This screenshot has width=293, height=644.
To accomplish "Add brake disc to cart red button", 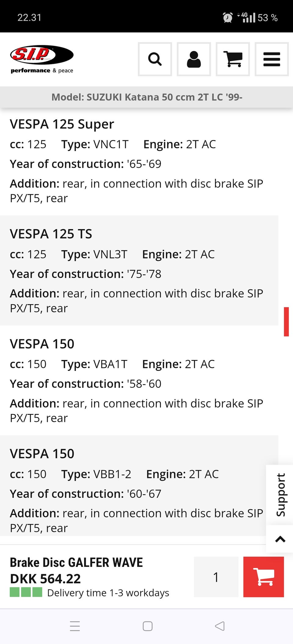I will pos(263,577).
